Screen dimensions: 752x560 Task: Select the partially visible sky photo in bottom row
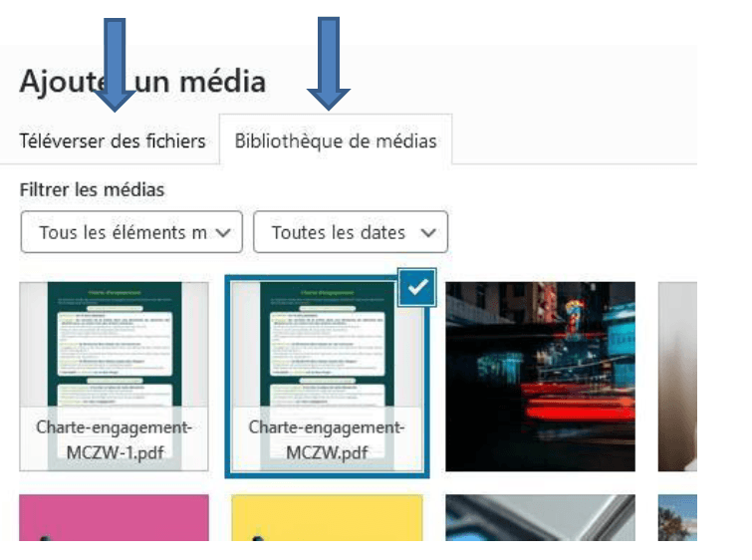tap(677, 518)
